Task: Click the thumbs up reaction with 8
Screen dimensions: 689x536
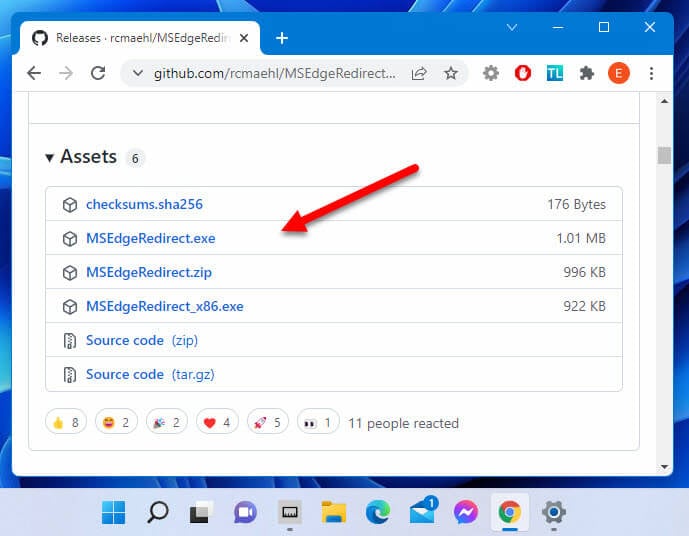Action: 66,422
